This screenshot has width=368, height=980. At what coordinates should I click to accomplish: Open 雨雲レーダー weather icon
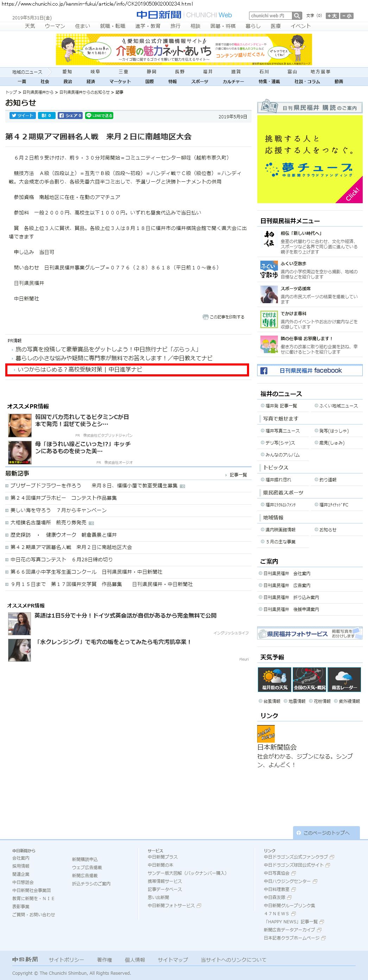(x=344, y=680)
